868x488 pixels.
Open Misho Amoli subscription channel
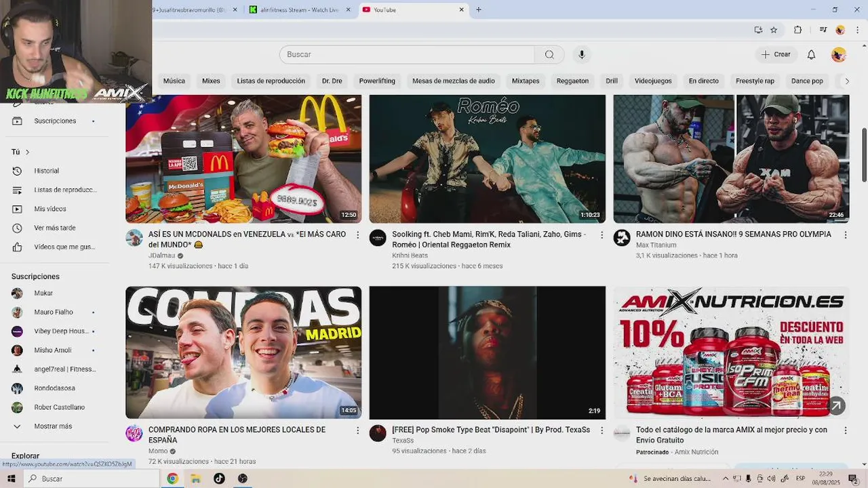(x=54, y=350)
